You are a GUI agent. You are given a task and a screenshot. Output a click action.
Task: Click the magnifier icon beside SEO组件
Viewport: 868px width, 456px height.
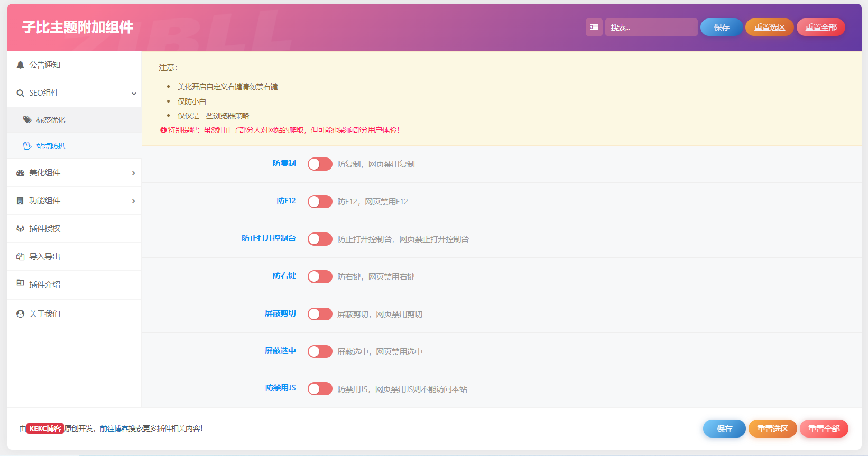[20, 93]
